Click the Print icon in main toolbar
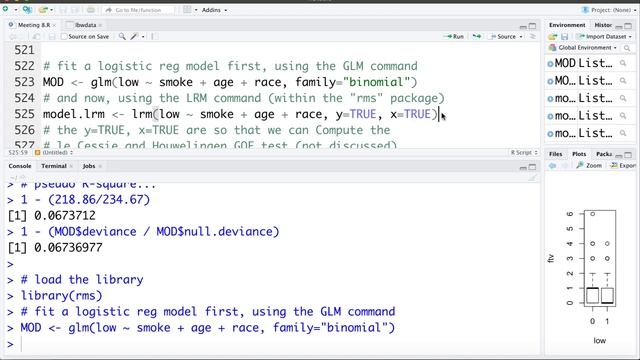Viewport: 640px width, 360px height. (91, 9)
